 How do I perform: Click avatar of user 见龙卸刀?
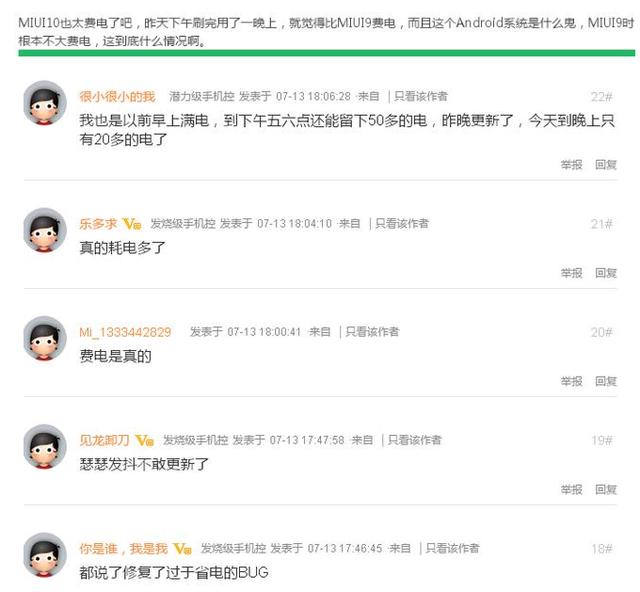coord(45,446)
